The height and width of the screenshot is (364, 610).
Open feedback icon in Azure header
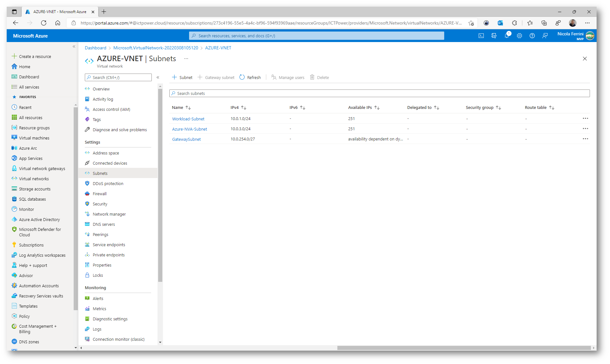tap(545, 36)
